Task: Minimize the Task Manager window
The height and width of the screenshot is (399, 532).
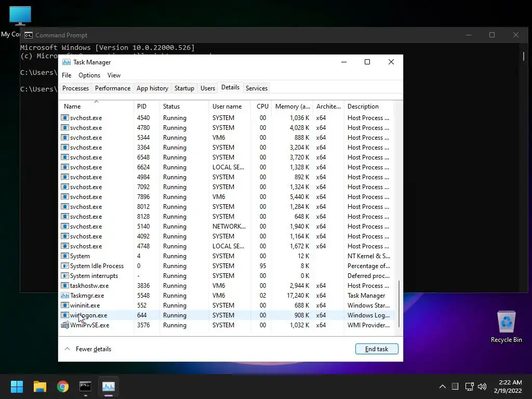Action: click(x=344, y=62)
